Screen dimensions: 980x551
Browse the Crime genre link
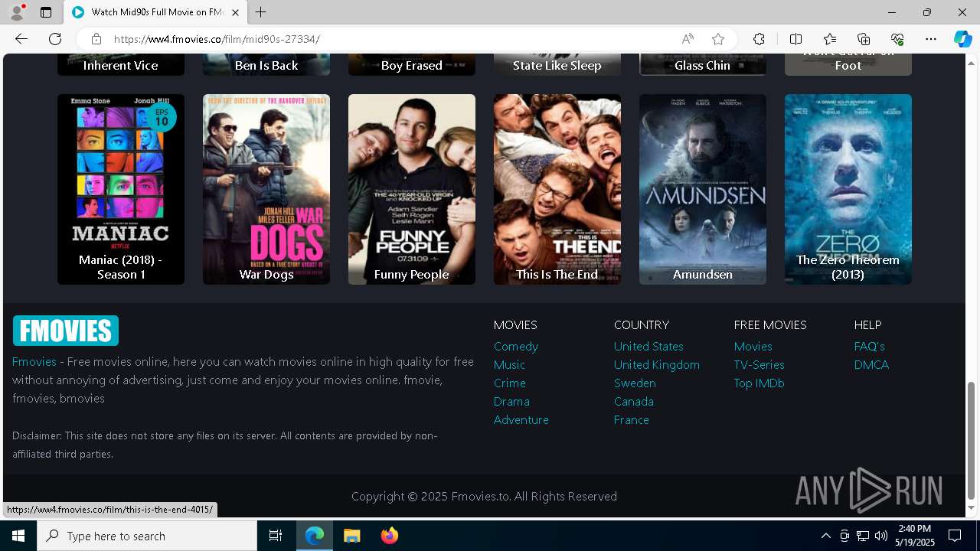tap(510, 383)
